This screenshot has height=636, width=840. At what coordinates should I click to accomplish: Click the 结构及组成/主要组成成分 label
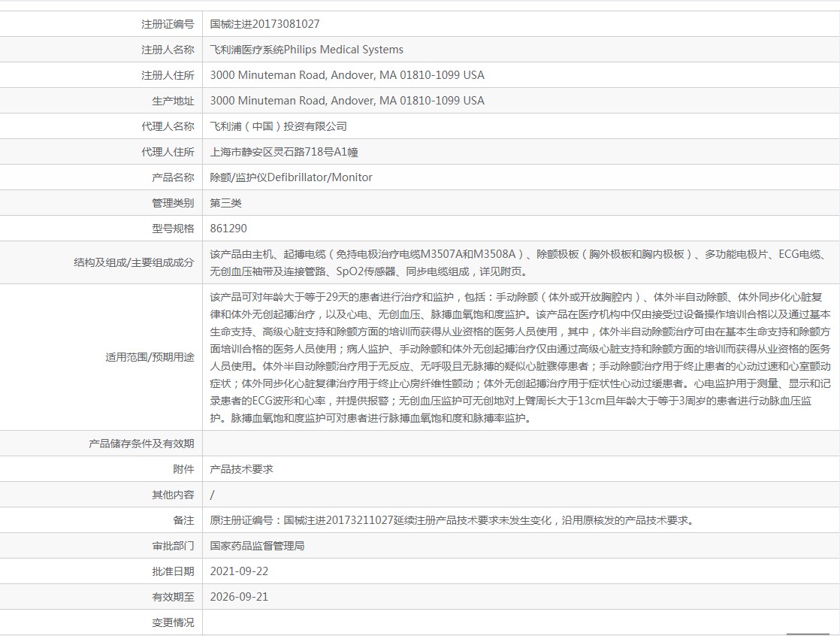134,262
